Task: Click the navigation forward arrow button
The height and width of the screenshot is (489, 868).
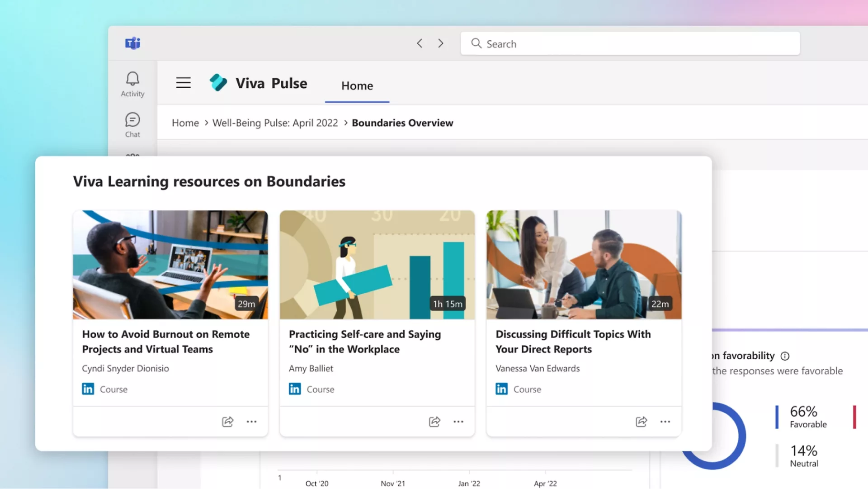Action: click(x=440, y=43)
